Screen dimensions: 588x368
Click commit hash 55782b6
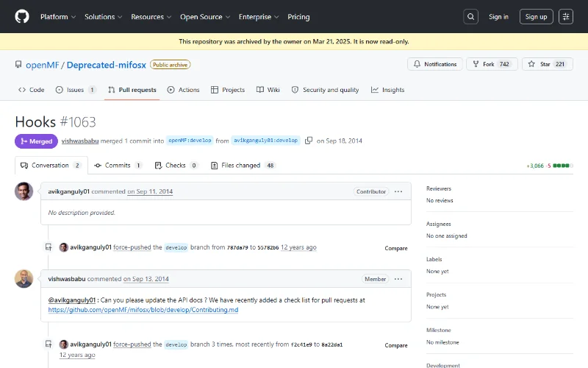tap(268, 247)
